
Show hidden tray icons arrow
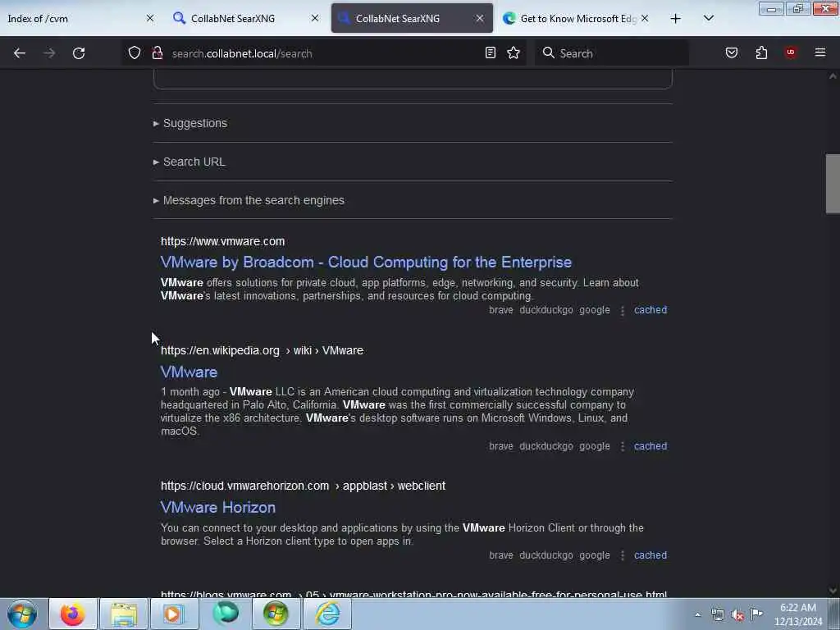[697, 614]
